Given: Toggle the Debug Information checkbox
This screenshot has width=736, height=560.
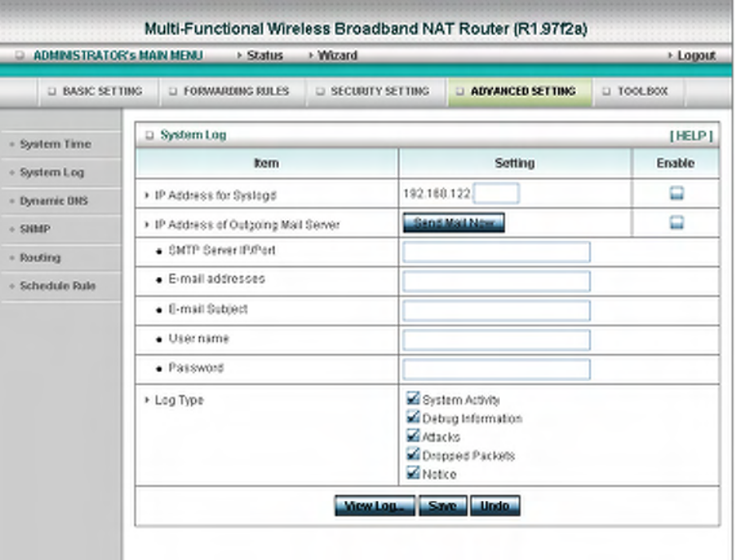Looking at the screenshot, I should click(413, 418).
